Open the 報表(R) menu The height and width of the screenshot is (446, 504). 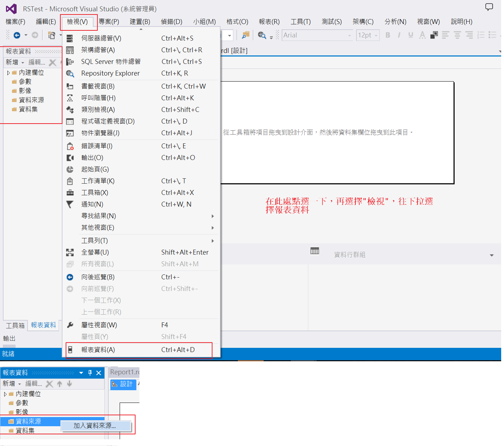coord(269,22)
